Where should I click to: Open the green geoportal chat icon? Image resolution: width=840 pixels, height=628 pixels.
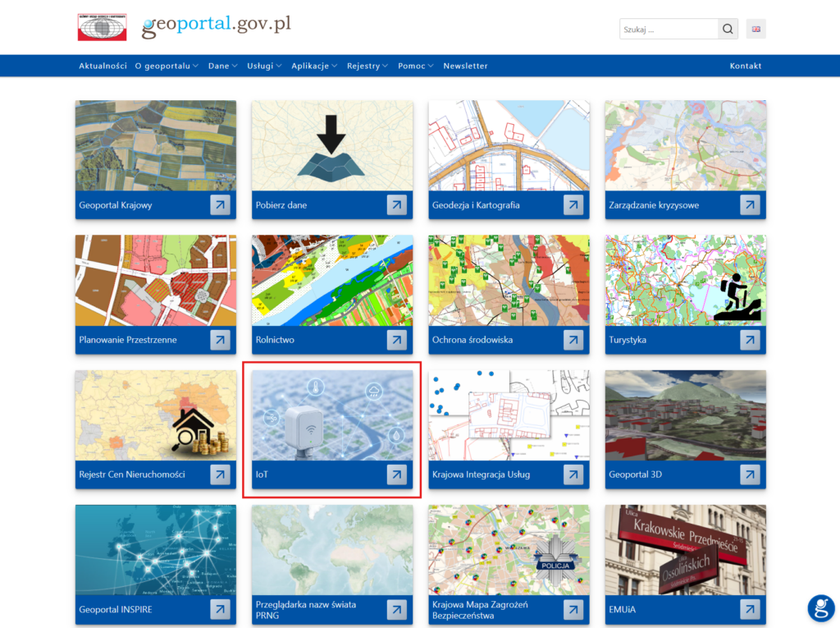[820, 608]
